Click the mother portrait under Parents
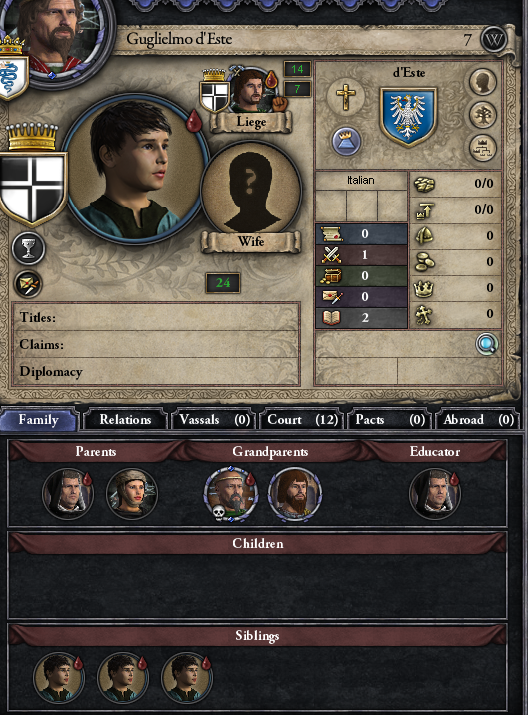Viewport: 528px width, 715px height. (132, 494)
